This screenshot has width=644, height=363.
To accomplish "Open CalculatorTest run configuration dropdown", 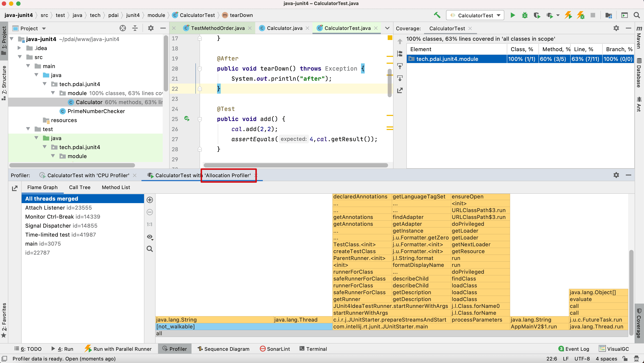I will coord(475,15).
